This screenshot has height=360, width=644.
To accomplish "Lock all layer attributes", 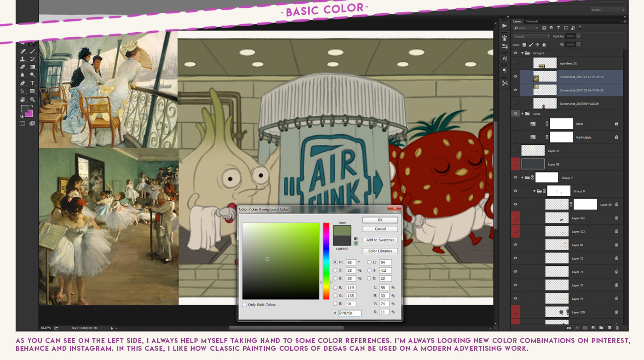I will (x=544, y=45).
